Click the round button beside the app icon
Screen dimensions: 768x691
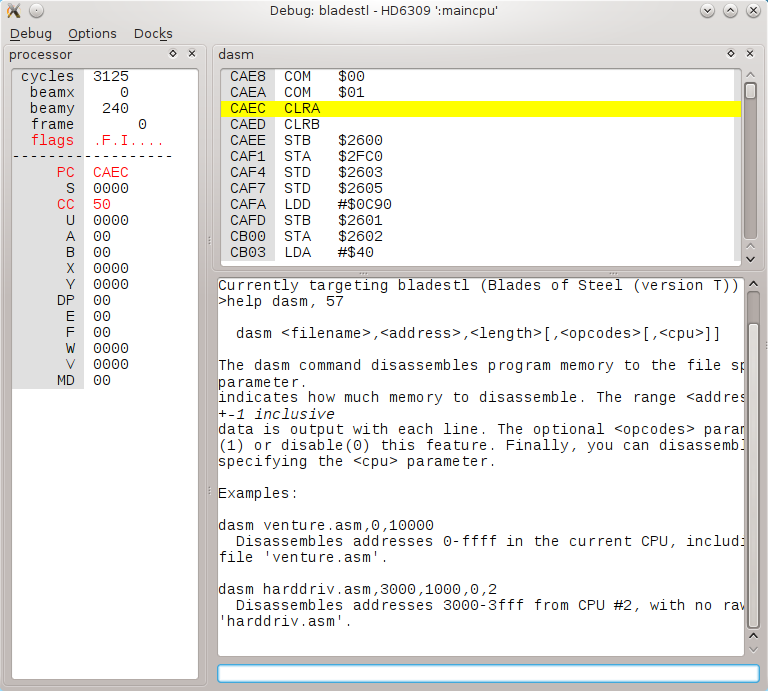click(x=36, y=10)
